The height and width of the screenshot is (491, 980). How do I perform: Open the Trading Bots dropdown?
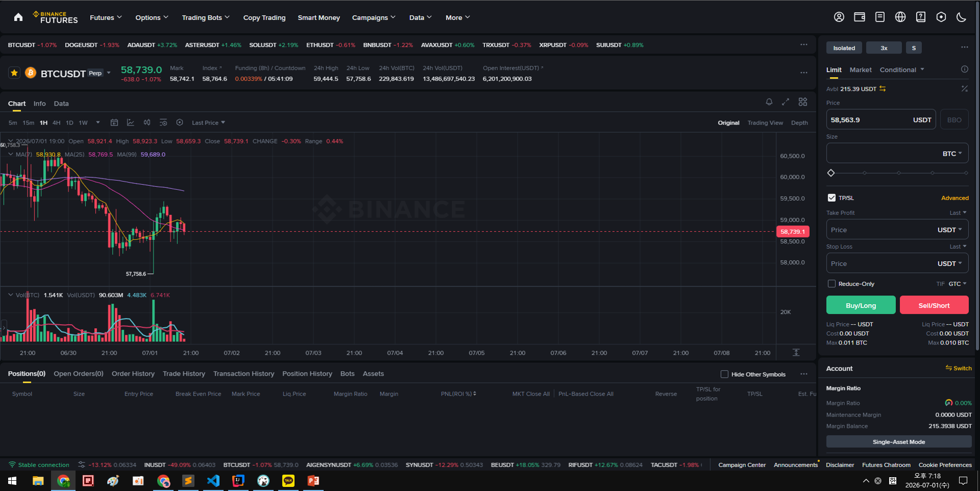coord(205,17)
